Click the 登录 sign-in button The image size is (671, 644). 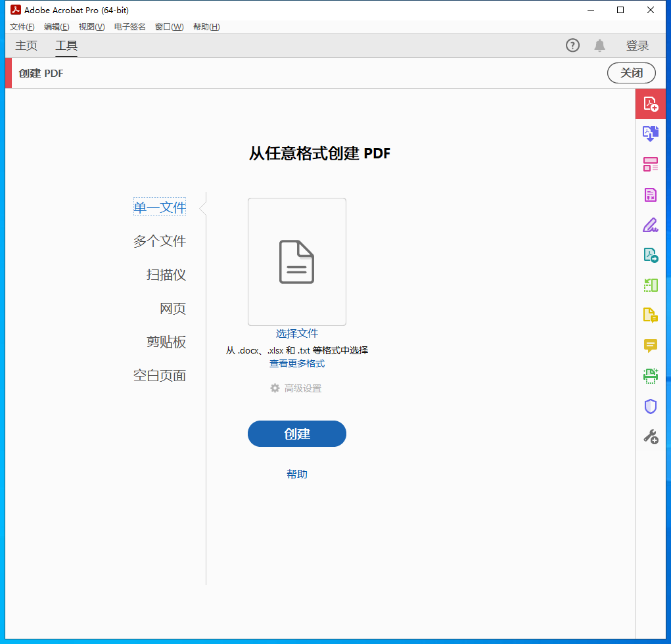pos(637,45)
